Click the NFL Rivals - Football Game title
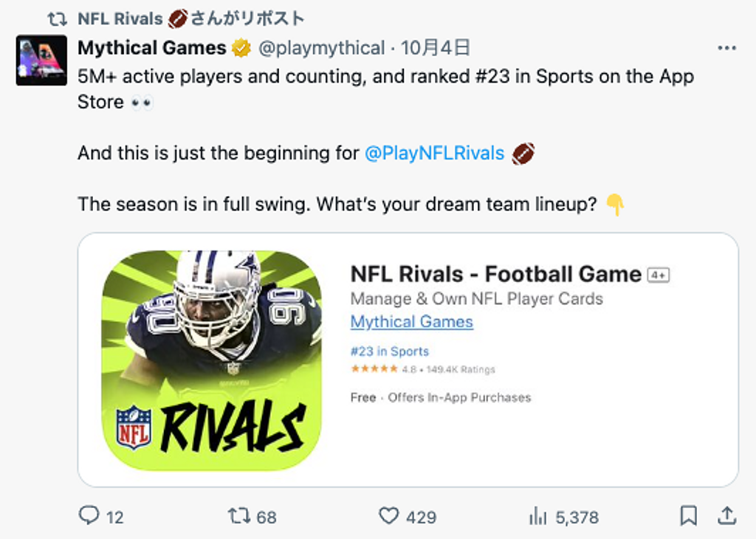The image size is (756, 539). [495, 275]
